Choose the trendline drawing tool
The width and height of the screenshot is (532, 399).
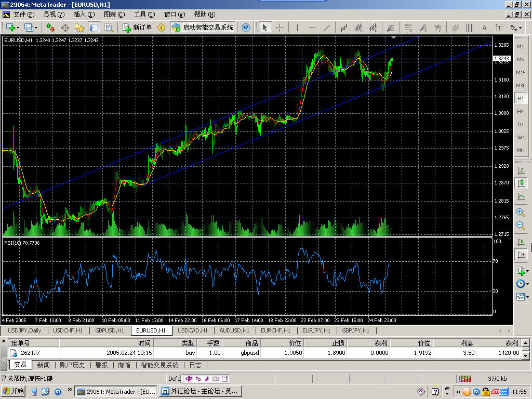327,28
